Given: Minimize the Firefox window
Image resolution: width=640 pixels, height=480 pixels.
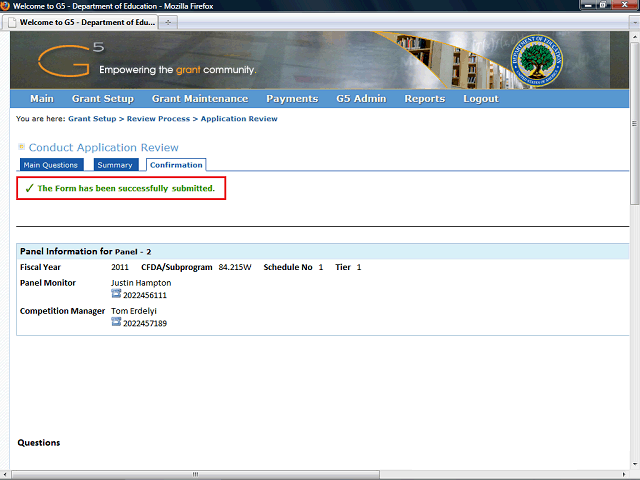Looking at the screenshot, I should tap(588, 5).
